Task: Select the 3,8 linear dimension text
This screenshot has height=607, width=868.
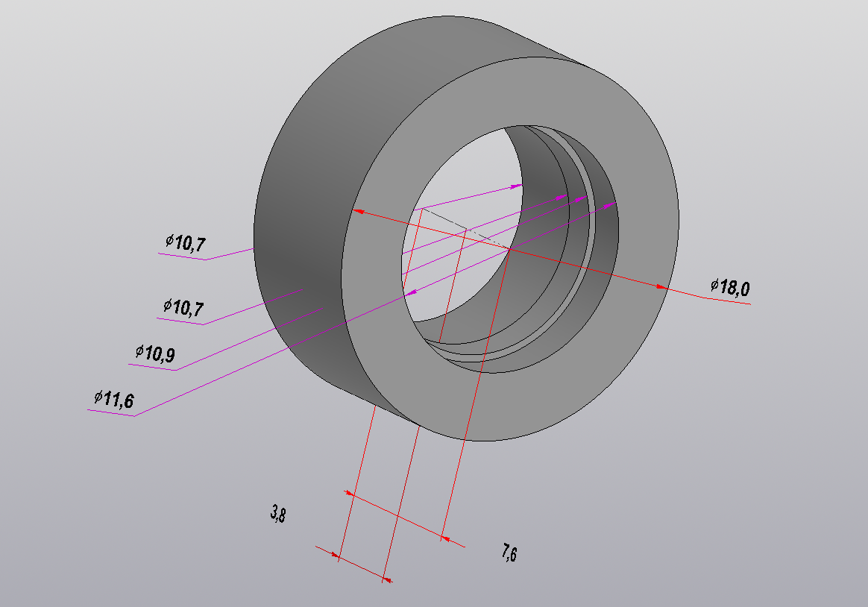Action: pos(278,514)
